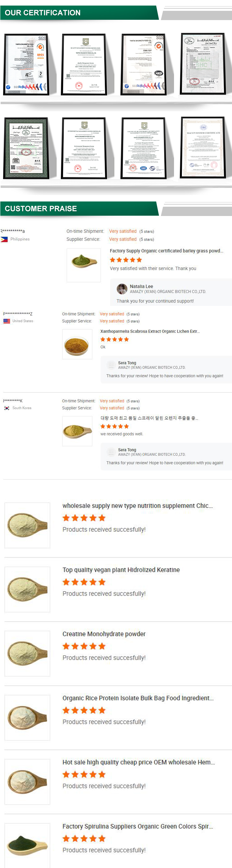This screenshot has height=868, width=232.
Task: Click the barley grass powder thumbnail
Action: click(x=84, y=265)
